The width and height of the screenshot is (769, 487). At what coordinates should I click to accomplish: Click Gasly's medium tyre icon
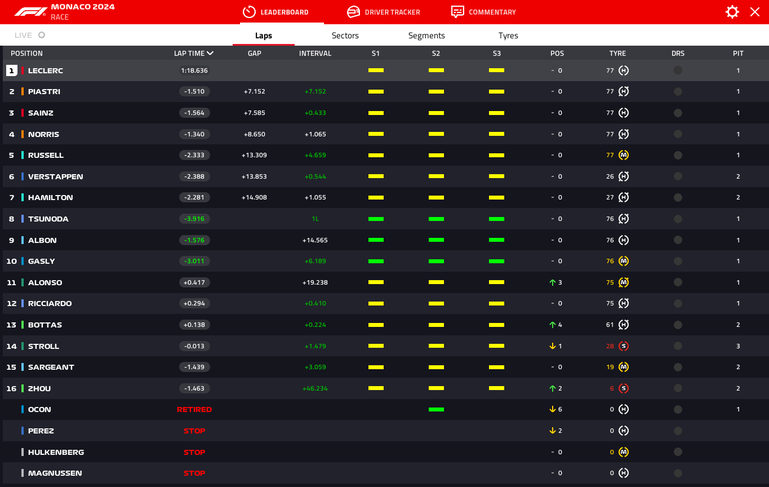pyautogui.click(x=623, y=261)
